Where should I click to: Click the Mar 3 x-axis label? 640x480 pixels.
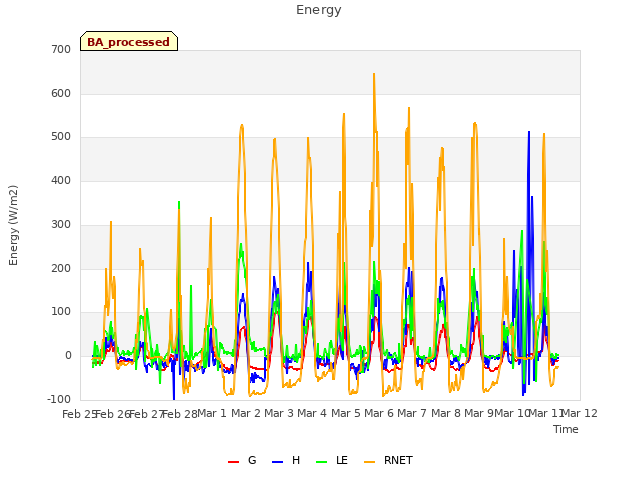pos(279,414)
